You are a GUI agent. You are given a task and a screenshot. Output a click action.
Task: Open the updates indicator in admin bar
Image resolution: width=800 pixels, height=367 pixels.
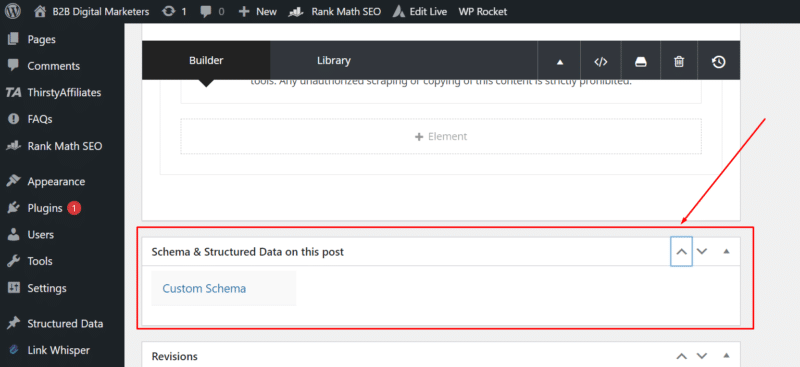pos(174,11)
